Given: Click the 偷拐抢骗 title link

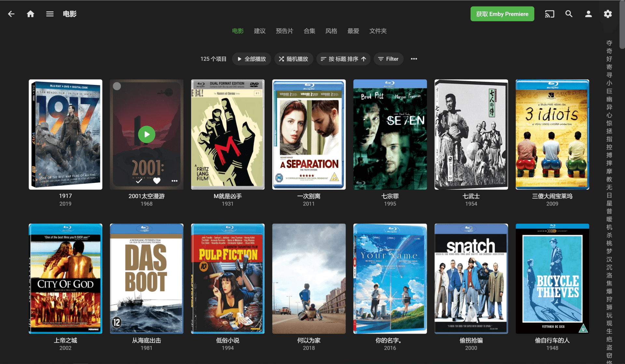Looking at the screenshot, I should (471, 340).
